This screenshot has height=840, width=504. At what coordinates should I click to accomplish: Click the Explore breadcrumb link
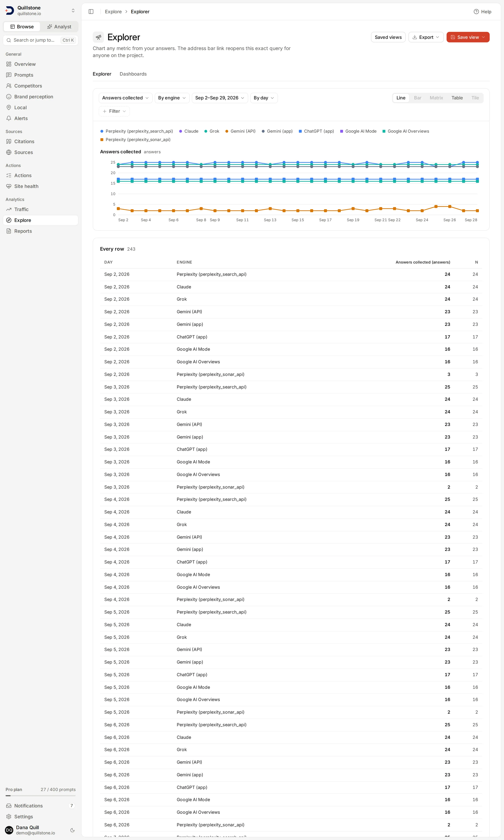point(113,12)
